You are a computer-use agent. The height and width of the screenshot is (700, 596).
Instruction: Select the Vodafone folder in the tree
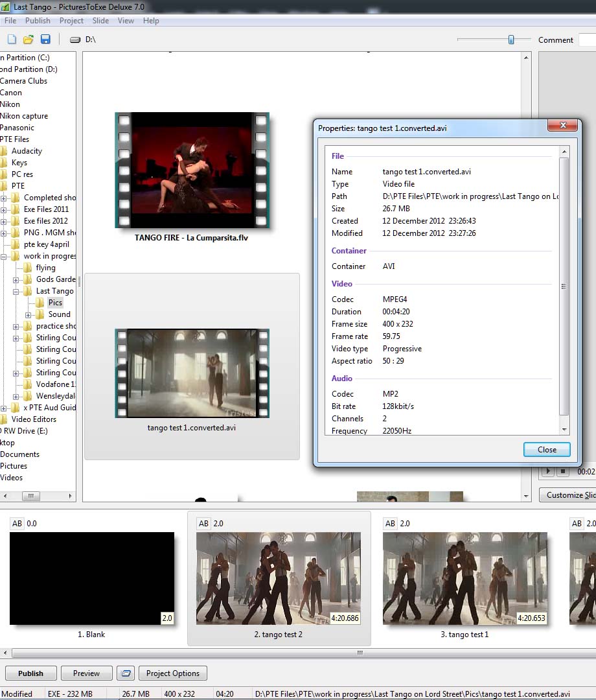(x=55, y=384)
